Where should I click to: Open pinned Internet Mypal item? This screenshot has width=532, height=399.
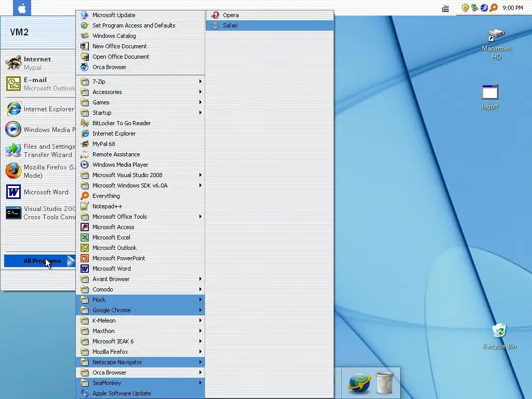40,63
